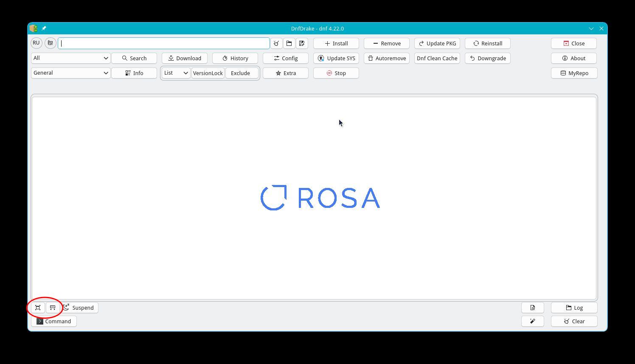This screenshot has width=635, height=364.
Task: Focus the package name input field
Action: (164, 43)
